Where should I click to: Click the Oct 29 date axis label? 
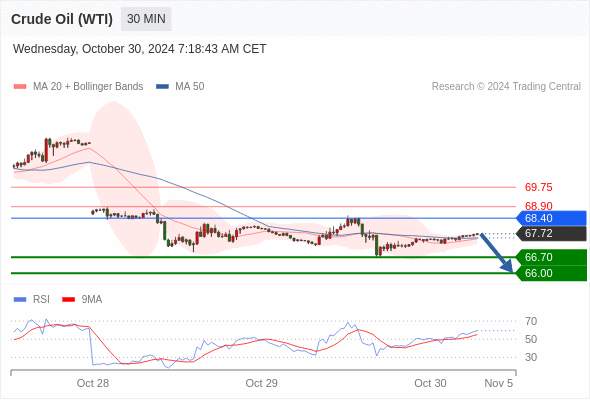click(262, 383)
